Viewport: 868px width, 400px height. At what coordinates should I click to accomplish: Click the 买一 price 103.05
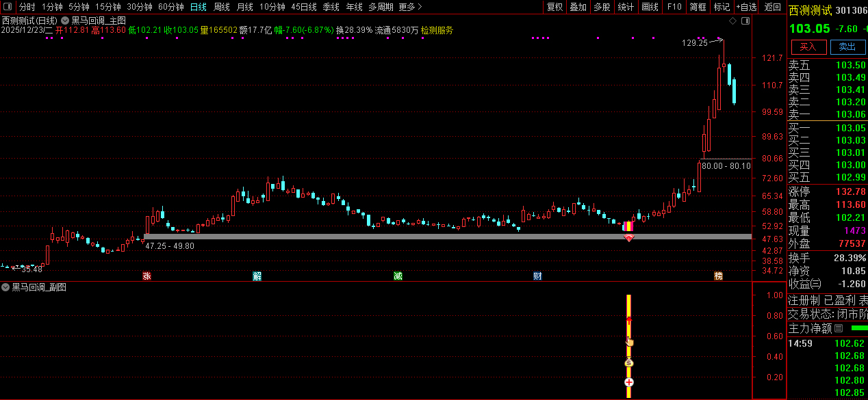click(x=850, y=128)
